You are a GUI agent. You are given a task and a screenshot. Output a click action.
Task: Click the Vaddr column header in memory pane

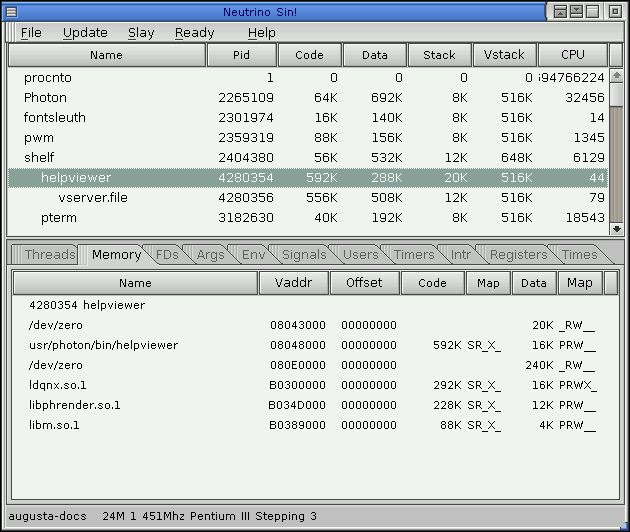click(x=292, y=283)
